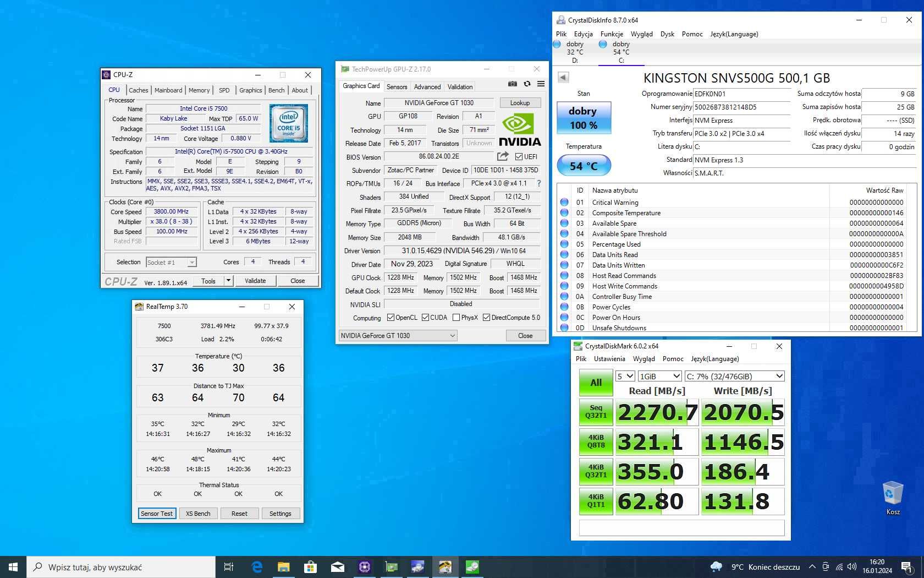Click the volume speaker tray icon

coord(852,567)
